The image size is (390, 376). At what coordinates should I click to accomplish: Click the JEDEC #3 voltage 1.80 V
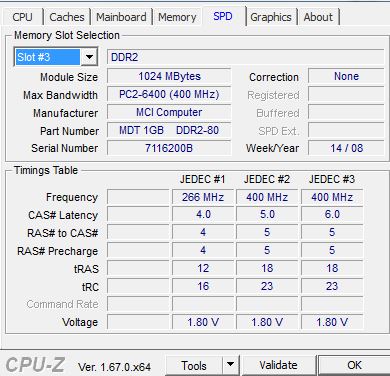point(332,322)
